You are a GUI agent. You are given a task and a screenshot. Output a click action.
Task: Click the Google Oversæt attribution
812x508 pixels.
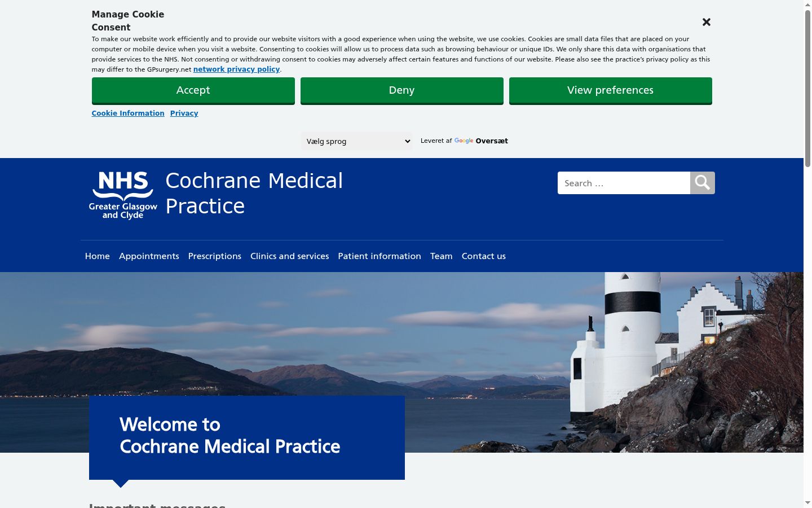(481, 141)
